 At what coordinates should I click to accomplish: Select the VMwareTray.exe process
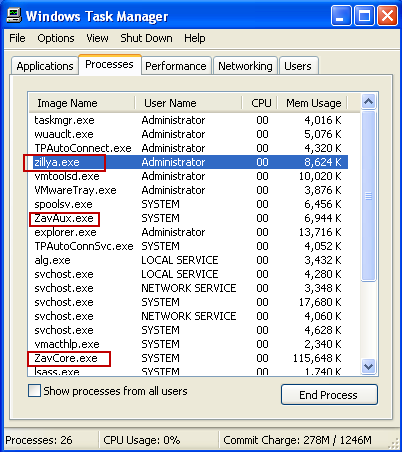188,190
